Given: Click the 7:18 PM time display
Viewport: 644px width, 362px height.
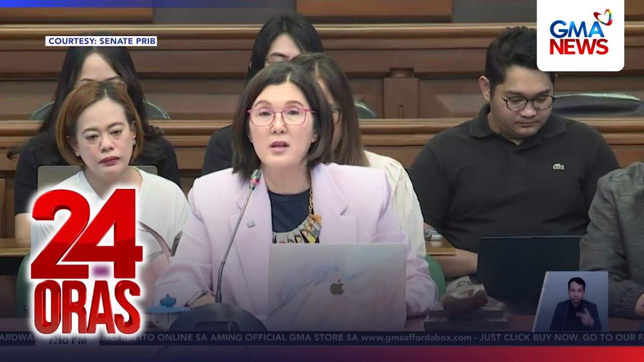Looking at the screenshot, I should tap(67, 339).
